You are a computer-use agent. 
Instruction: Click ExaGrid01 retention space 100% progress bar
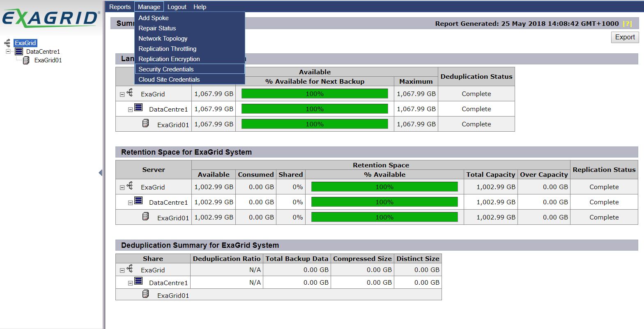(x=384, y=217)
